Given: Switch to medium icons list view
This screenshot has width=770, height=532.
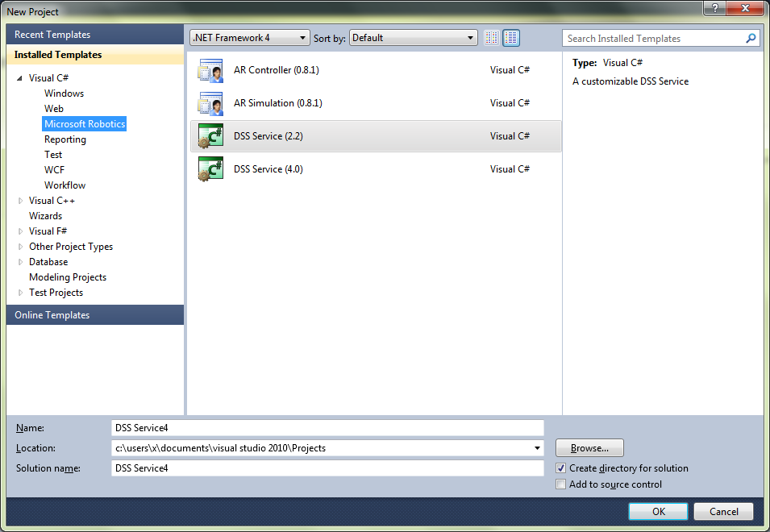Looking at the screenshot, I should coord(511,38).
